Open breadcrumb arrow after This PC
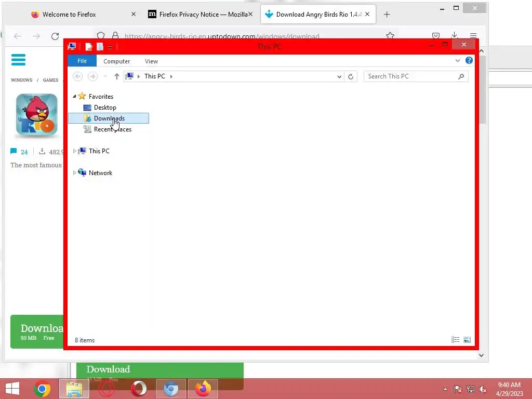Image resolution: width=532 pixels, height=399 pixels. click(x=171, y=77)
